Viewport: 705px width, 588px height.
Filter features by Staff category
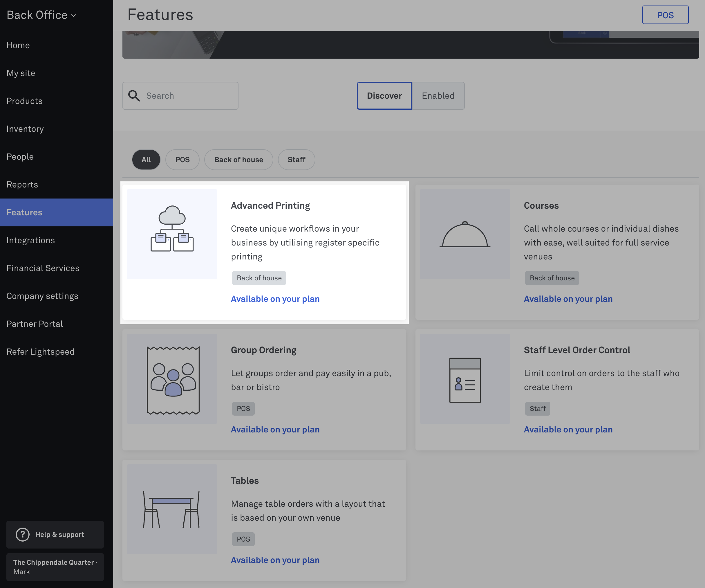click(296, 160)
